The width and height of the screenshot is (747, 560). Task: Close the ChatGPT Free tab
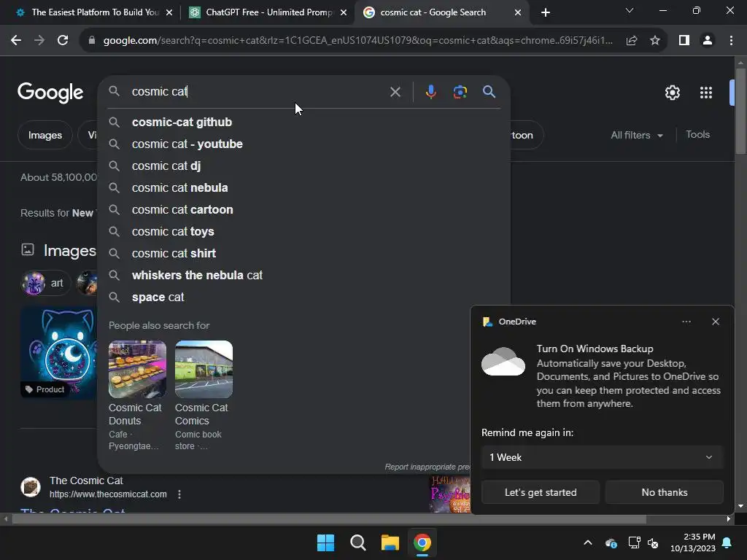click(344, 12)
